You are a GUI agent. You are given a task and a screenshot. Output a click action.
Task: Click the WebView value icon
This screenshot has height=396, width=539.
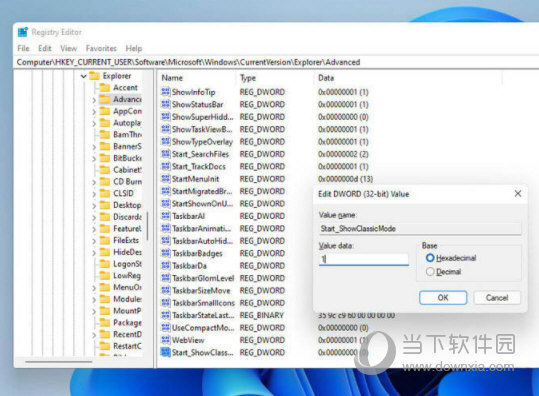coord(166,340)
